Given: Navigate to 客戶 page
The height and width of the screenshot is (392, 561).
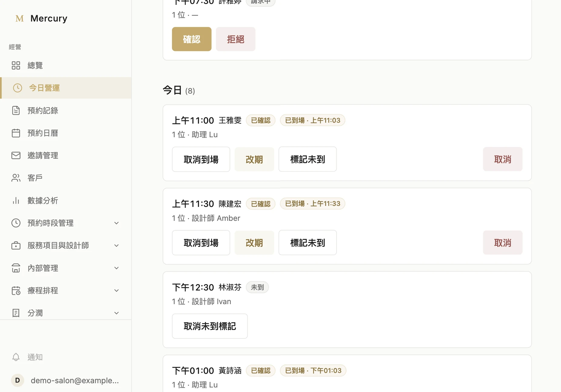Looking at the screenshot, I should point(66,178).
